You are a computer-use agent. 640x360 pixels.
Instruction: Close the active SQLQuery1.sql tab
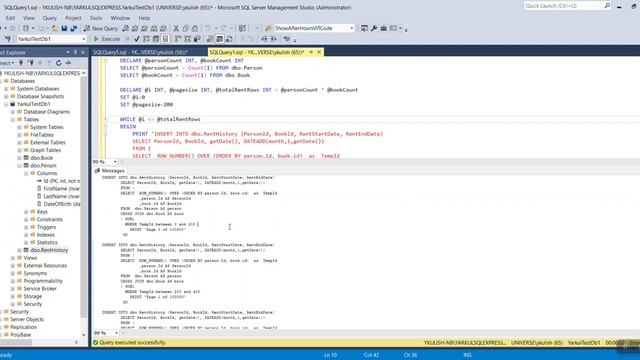click(x=319, y=52)
